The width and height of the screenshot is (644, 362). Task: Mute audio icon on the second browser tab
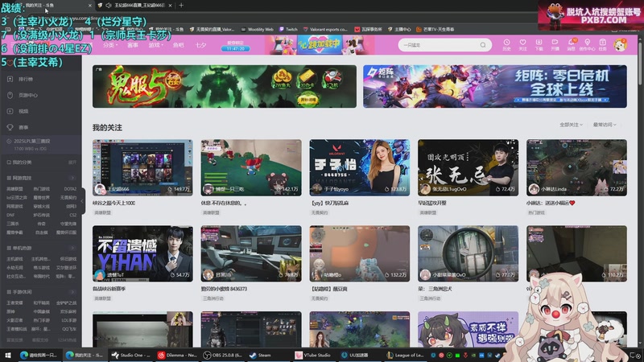[109, 6]
